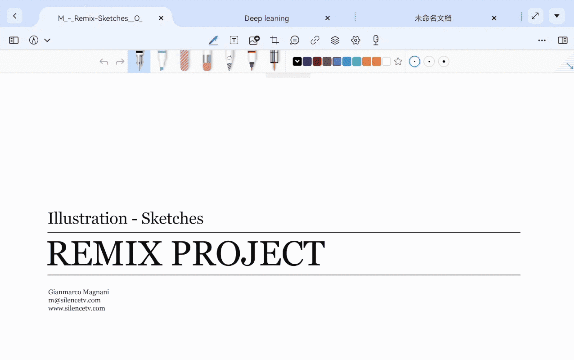574x360 pixels.
Task: Close the M_-_Remix-Sketches_O_ tab
Action: 161,18
